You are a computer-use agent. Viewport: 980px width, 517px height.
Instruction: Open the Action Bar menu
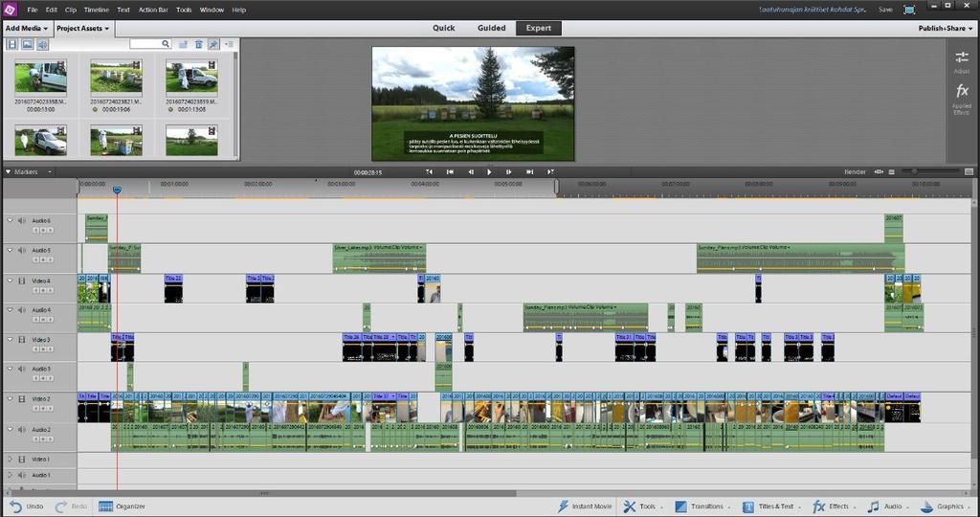coord(153,10)
